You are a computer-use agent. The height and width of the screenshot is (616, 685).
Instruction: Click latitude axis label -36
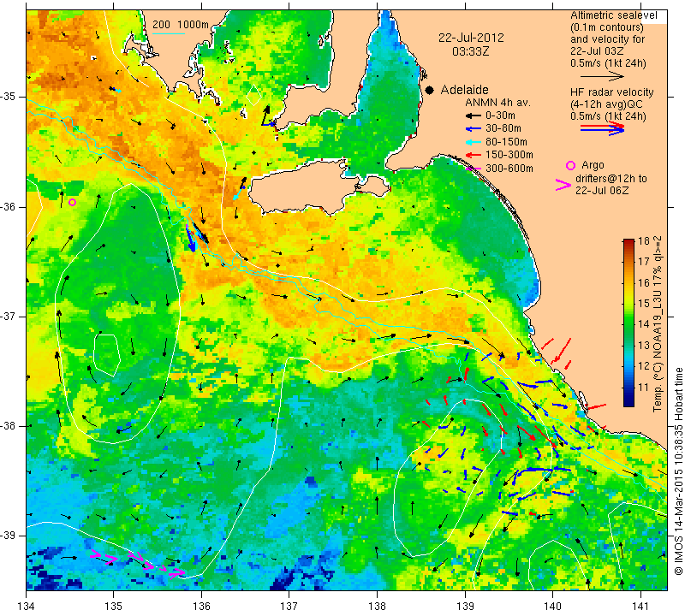[x=9, y=207]
